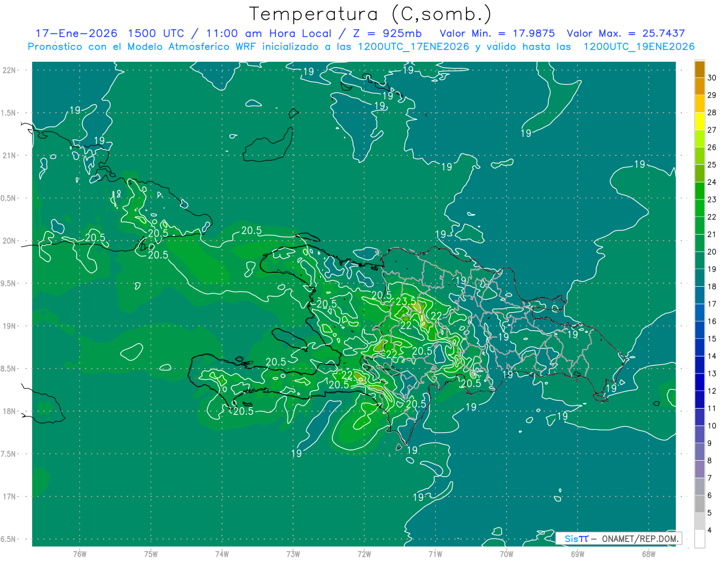Click the gray swatch between 5 and 6

[699, 503]
